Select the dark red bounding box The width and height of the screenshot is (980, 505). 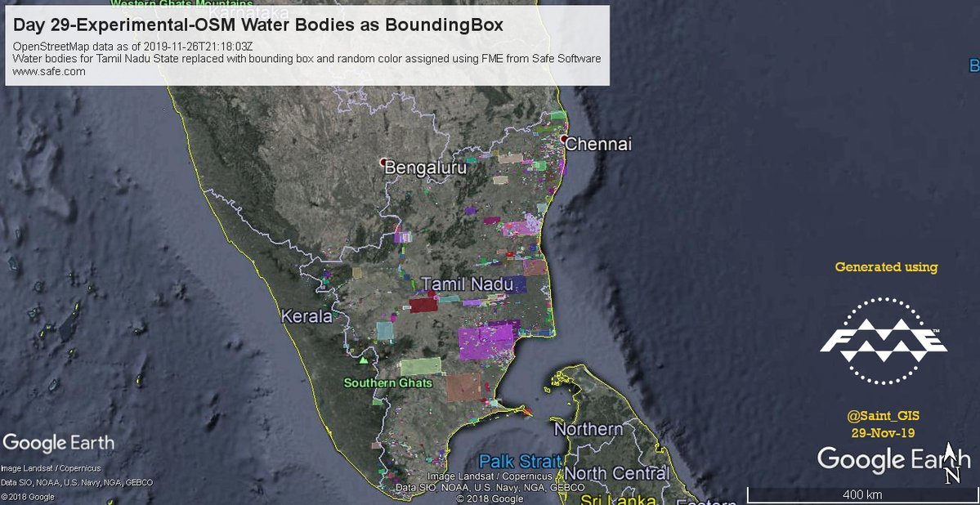point(423,305)
